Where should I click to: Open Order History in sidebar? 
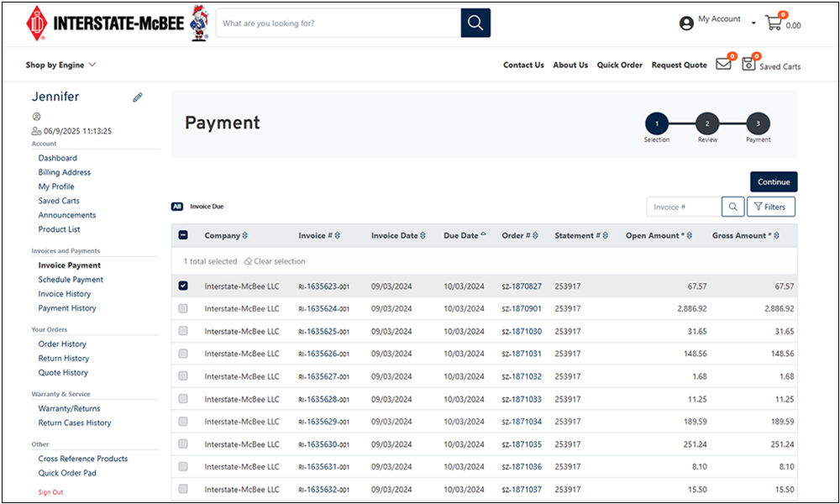pyautogui.click(x=62, y=344)
